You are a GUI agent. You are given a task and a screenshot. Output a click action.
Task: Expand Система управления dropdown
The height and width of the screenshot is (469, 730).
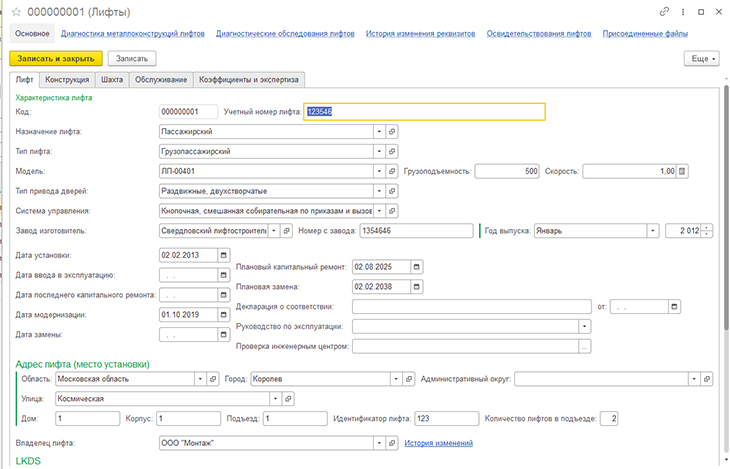click(x=379, y=211)
